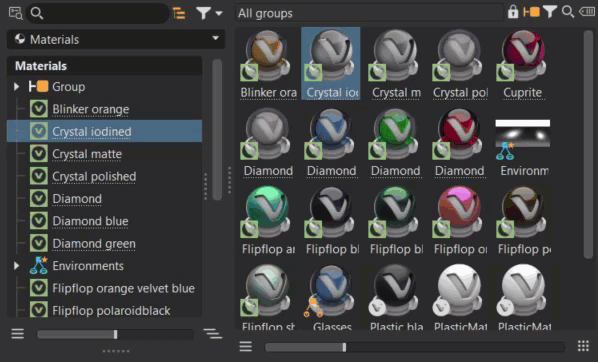This screenshot has height=362, width=598.
Task: Click the orange group icon in the right toolbar
Action: (531, 12)
